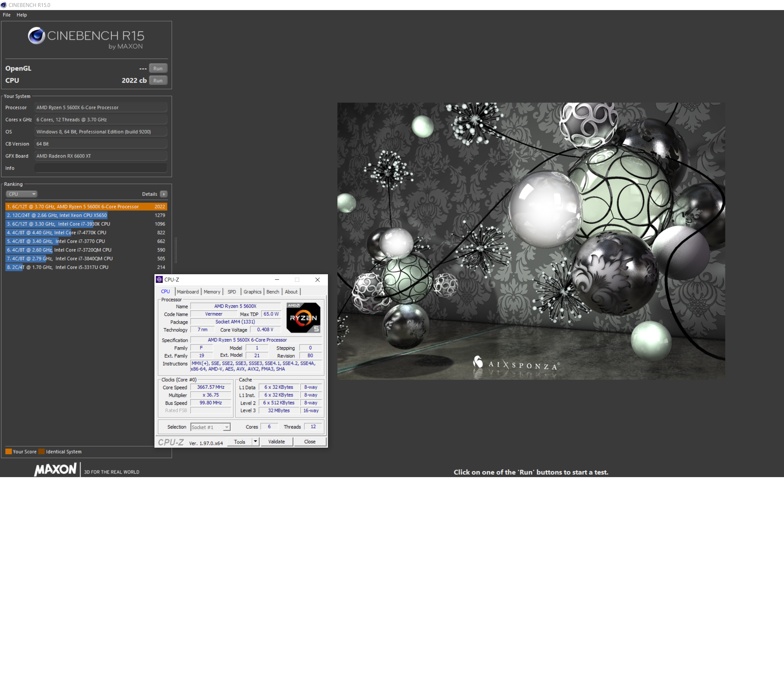This screenshot has width=784, height=698.
Task: Open the Ranking CPU dropdown
Action: point(21,194)
